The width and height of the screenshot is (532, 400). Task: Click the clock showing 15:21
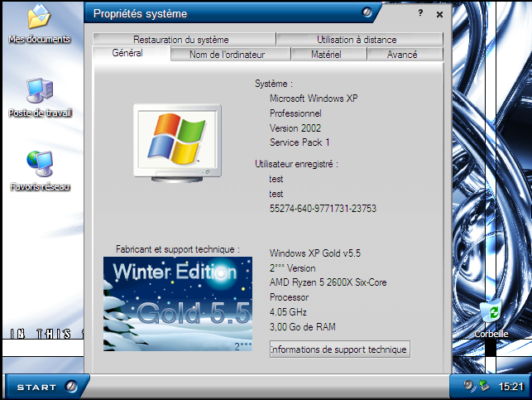[510, 387]
